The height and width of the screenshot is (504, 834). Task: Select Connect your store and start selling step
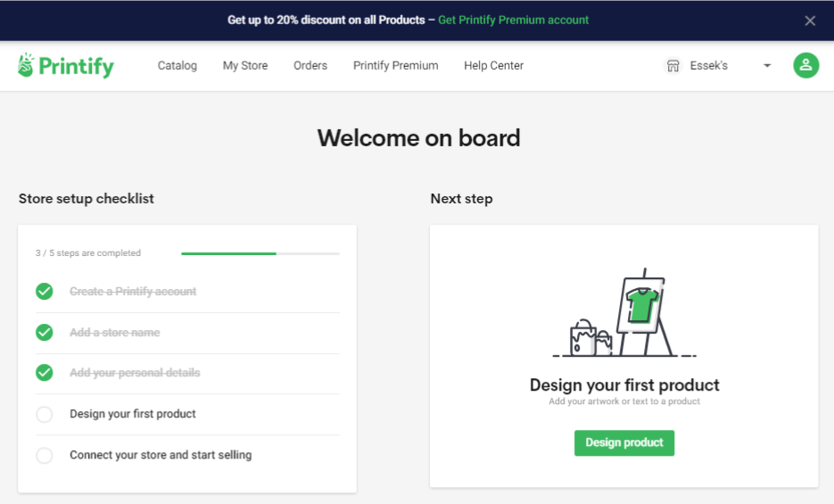161,455
